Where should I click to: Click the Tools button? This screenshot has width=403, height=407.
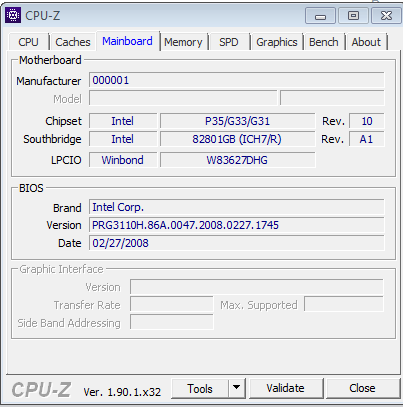tap(200, 388)
